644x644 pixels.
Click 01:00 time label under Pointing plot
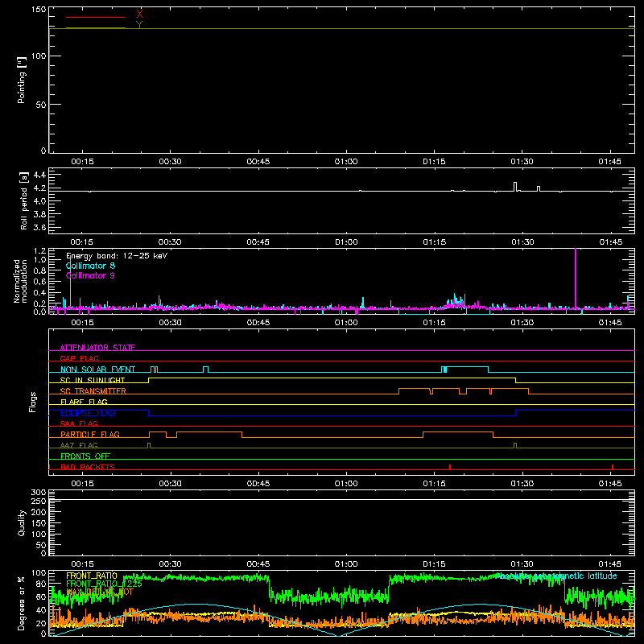point(346,162)
